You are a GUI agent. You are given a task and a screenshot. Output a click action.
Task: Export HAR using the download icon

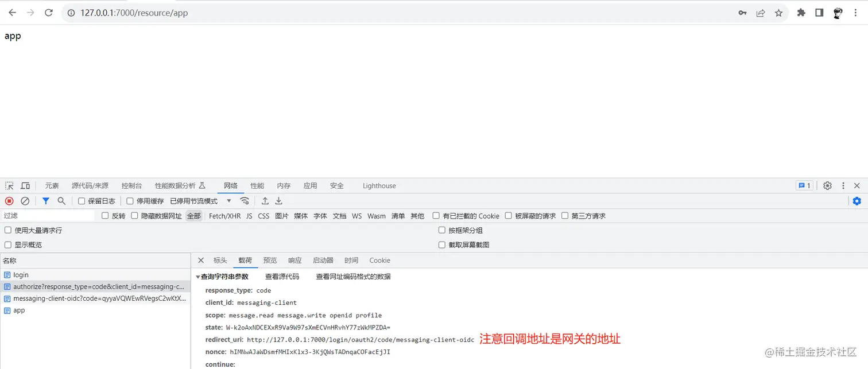[278, 201]
